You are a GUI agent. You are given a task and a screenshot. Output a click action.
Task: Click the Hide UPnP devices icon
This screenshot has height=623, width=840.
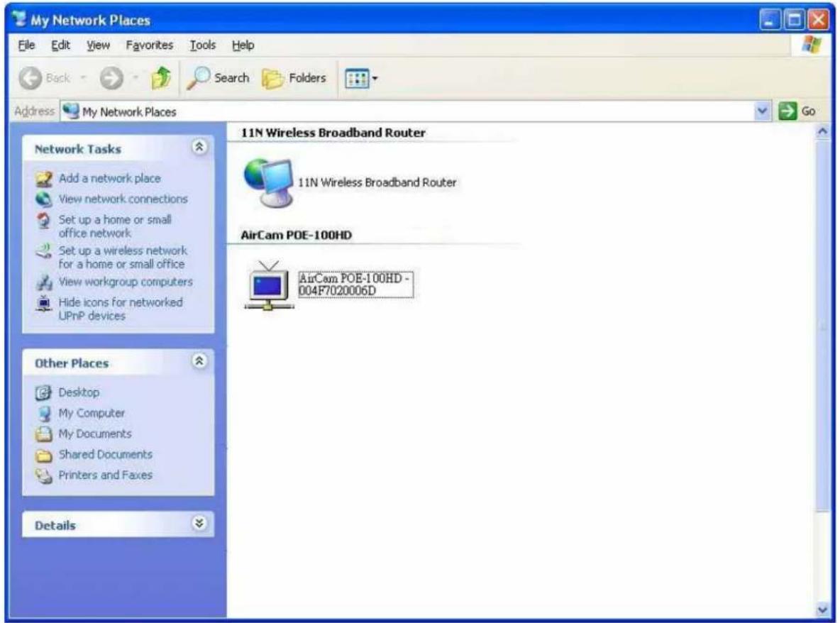[x=44, y=303]
